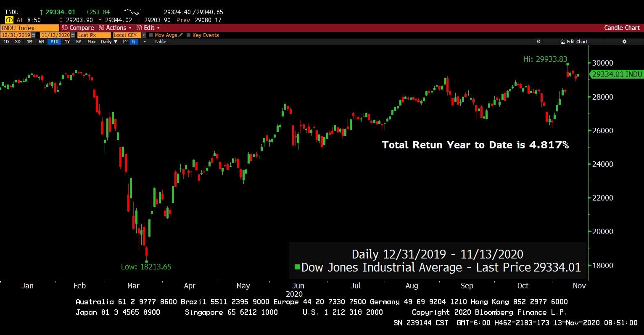Edit moving averages with pencil icon
Screen dimensions: 644x335
click(x=180, y=35)
